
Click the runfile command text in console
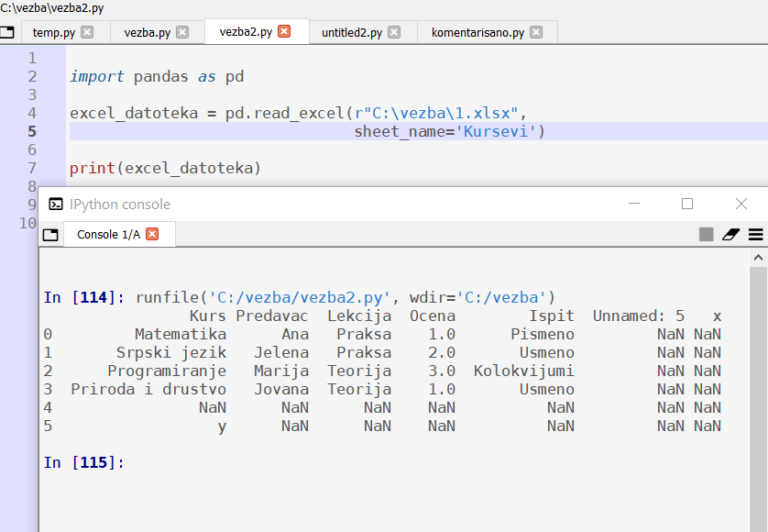tap(345, 297)
